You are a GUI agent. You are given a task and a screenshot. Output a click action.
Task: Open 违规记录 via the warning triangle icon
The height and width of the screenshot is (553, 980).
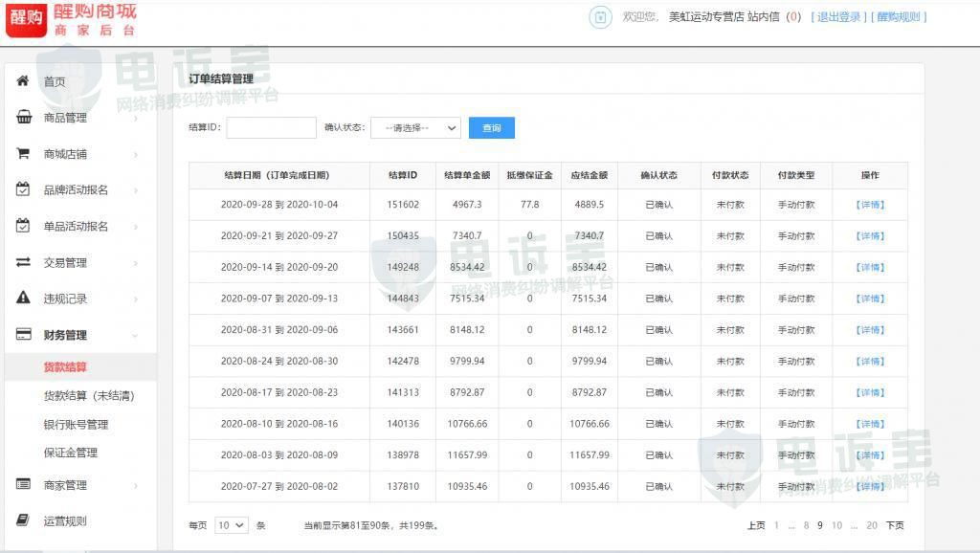point(23,299)
